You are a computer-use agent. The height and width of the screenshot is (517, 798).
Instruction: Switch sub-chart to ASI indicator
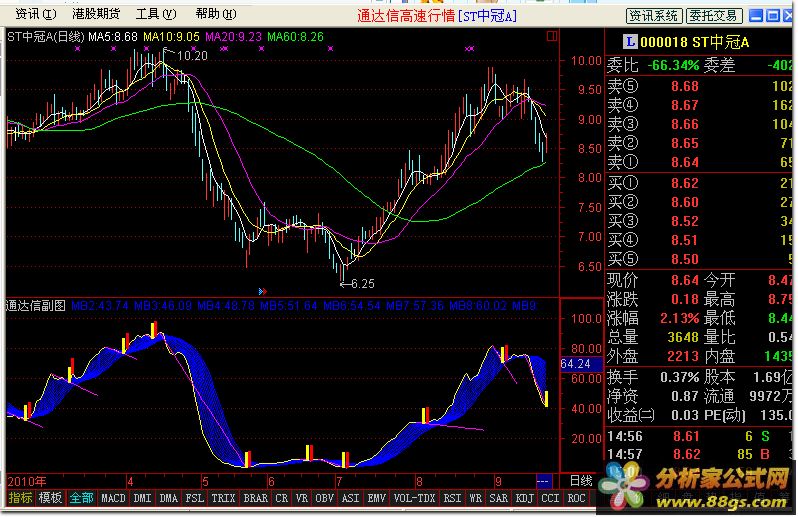[x=350, y=498]
